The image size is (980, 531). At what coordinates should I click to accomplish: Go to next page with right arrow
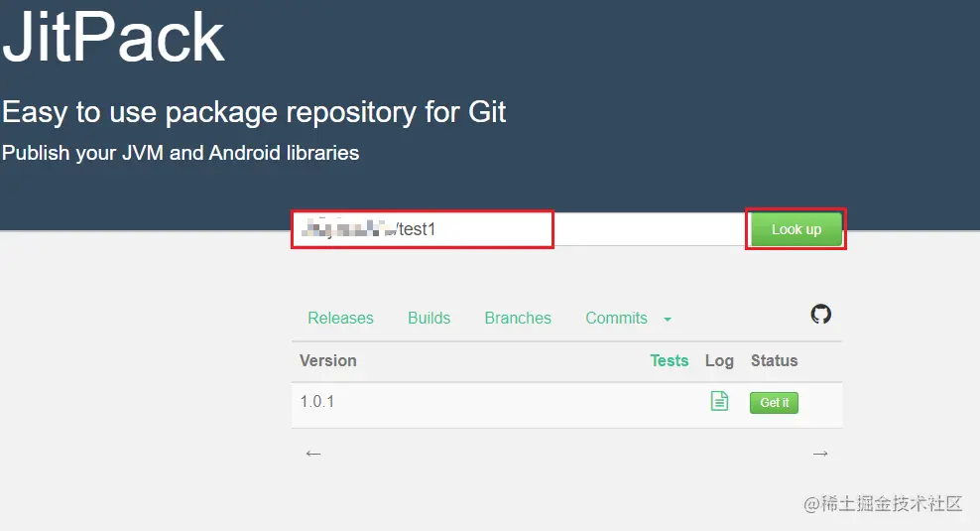click(x=820, y=454)
